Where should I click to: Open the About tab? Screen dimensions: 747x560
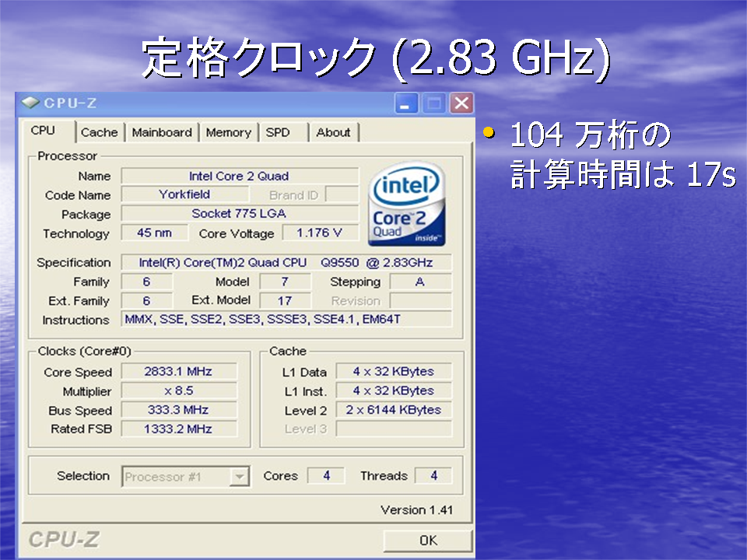tap(334, 132)
